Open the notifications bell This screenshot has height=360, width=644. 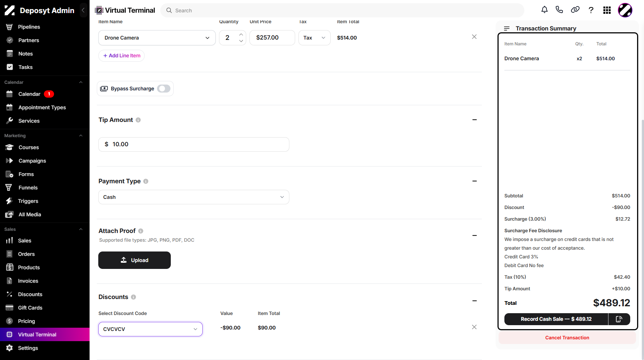click(x=544, y=10)
